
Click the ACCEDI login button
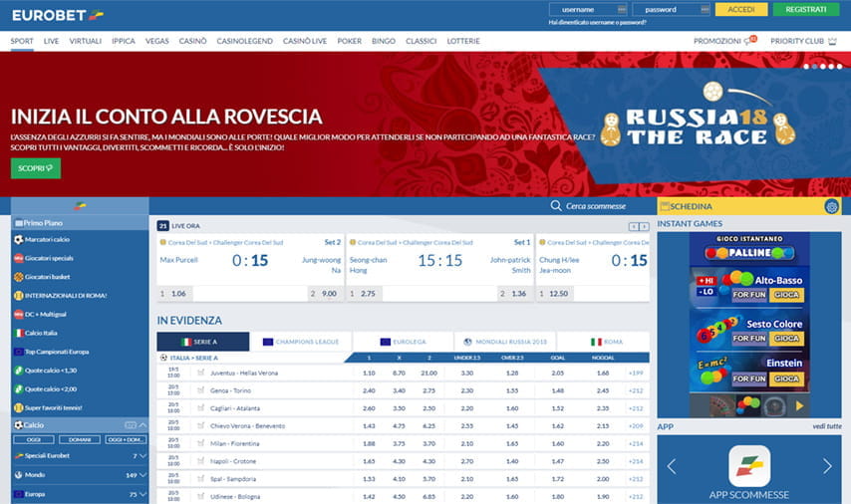[740, 10]
